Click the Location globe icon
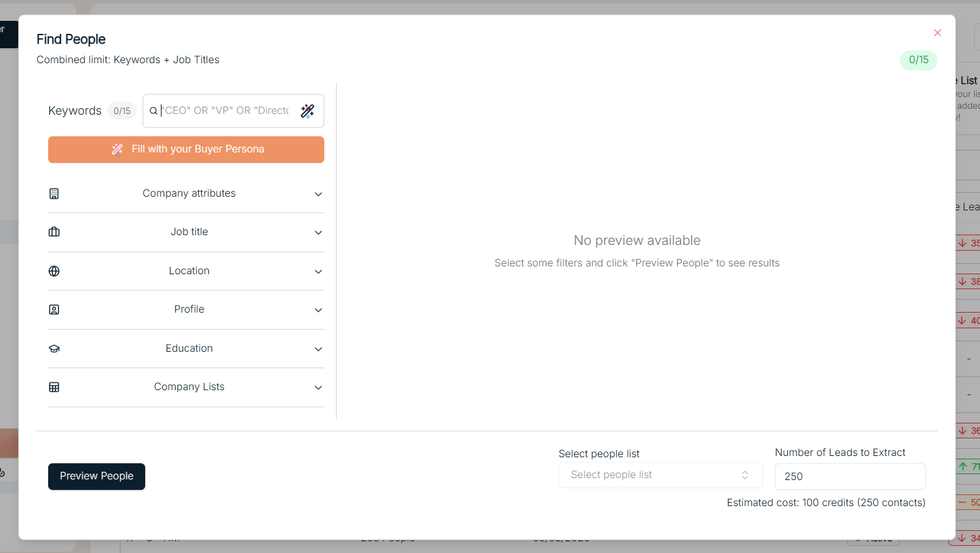 click(54, 271)
